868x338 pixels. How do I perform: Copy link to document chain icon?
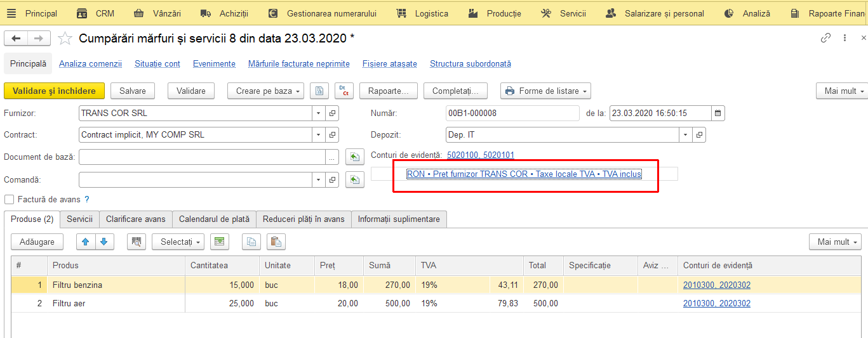[x=825, y=38]
